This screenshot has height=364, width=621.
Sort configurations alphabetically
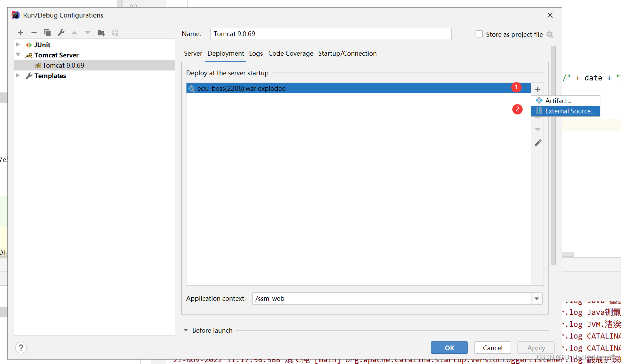pos(115,33)
